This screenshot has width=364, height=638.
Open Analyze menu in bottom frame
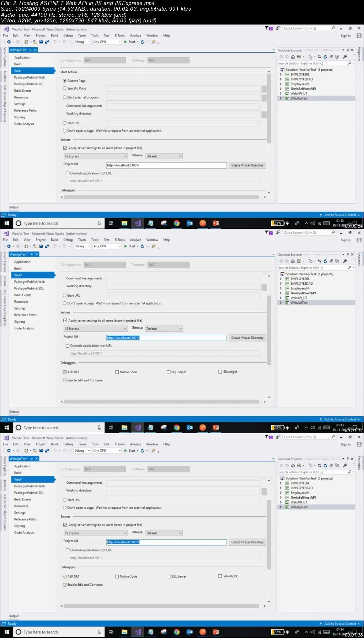tap(135, 444)
